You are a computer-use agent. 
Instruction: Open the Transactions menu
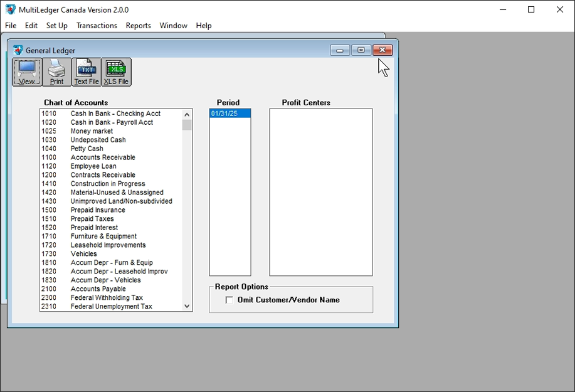tap(97, 26)
